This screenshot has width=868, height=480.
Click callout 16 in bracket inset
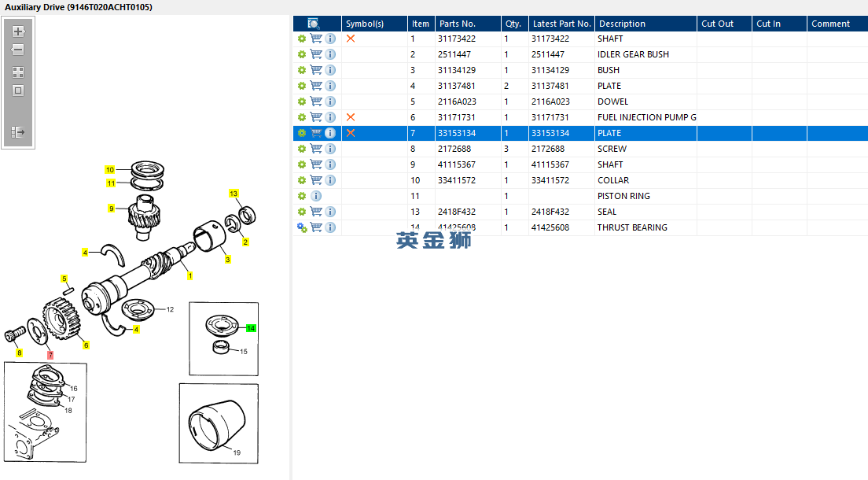coord(74,389)
